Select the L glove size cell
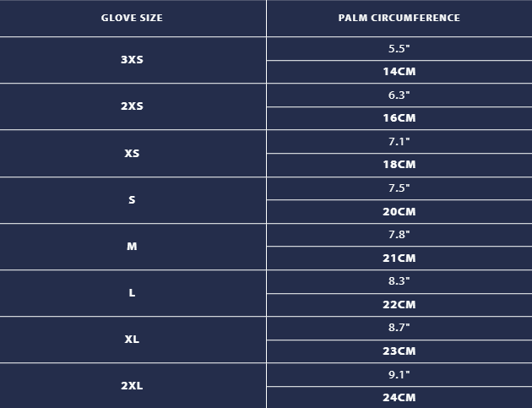532x408 pixels. [132, 292]
